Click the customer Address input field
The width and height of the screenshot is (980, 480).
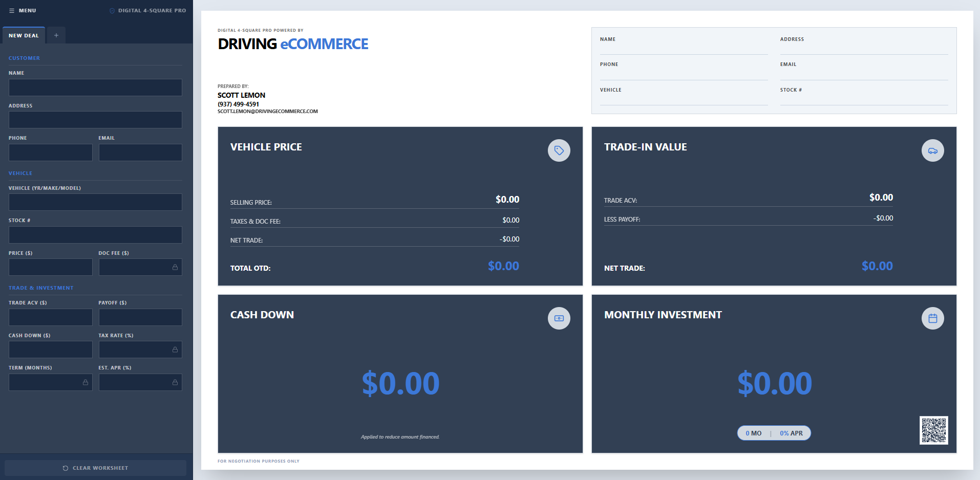click(95, 120)
